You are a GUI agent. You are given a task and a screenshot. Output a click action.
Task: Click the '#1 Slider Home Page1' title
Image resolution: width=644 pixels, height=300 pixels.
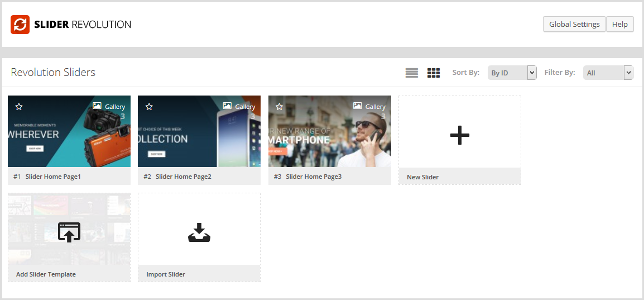pyautogui.click(x=47, y=177)
